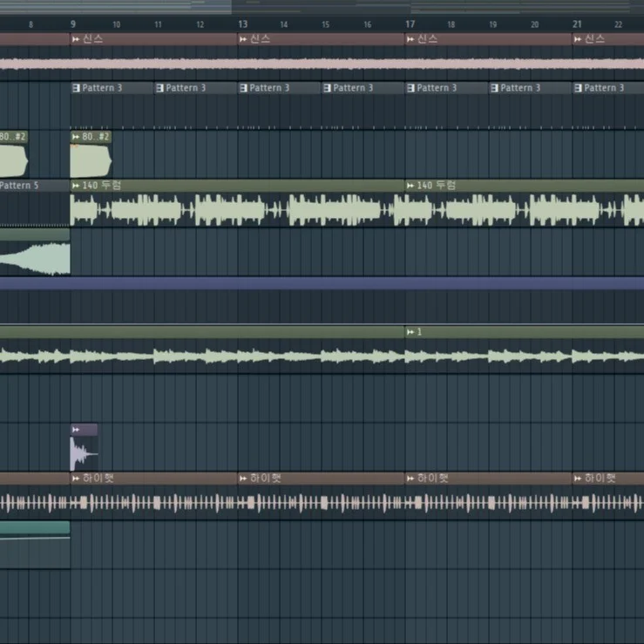Open clip menu of 신스 clip at bar 9
The image size is (644, 644).
(x=76, y=39)
